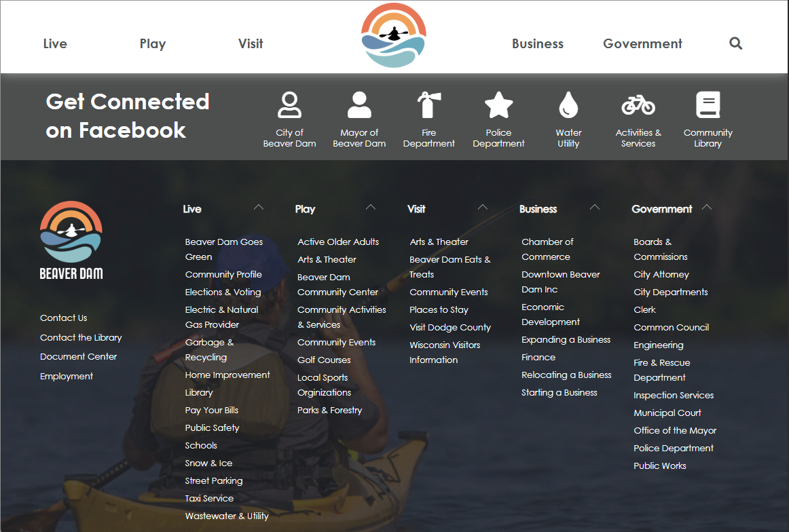Open Electric & Natural Gas Provider link
Viewport: 789px width, 532px height.
coord(221,318)
